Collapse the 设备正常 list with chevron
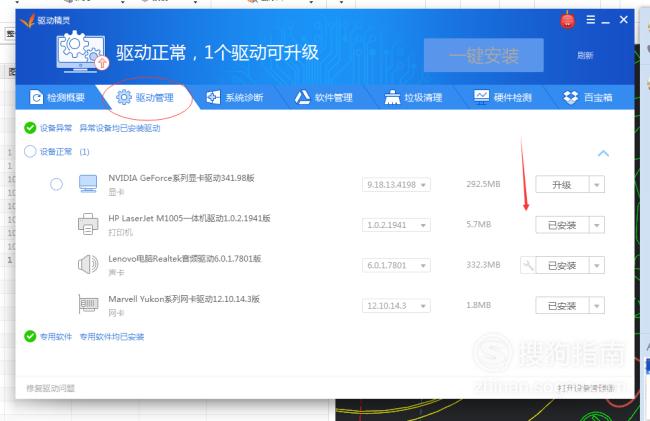The image size is (650, 421). pos(604,154)
